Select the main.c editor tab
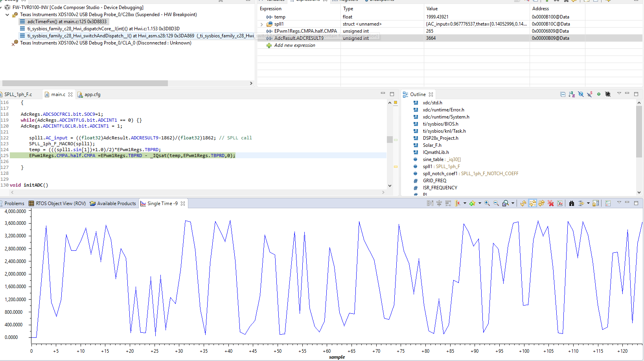 pyautogui.click(x=58, y=94)
